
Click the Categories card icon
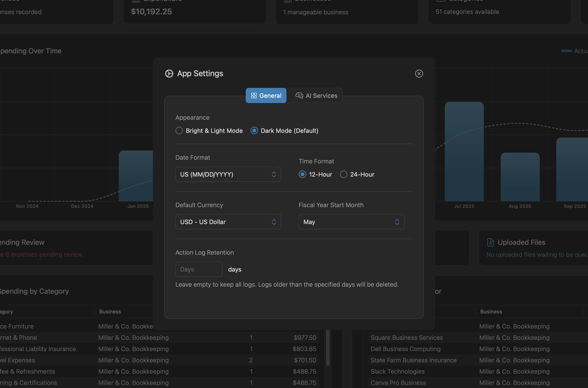point(441,1)
